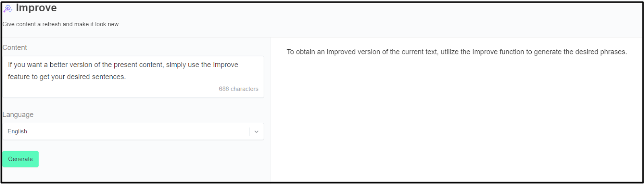Click the vertical divider beside Language chevron
644x184 pixels.
tap(250, 132)
